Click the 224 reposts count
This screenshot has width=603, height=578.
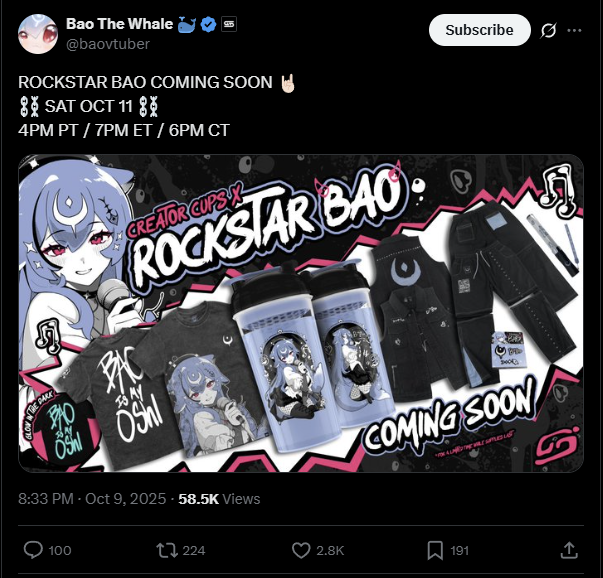point(194,550)
